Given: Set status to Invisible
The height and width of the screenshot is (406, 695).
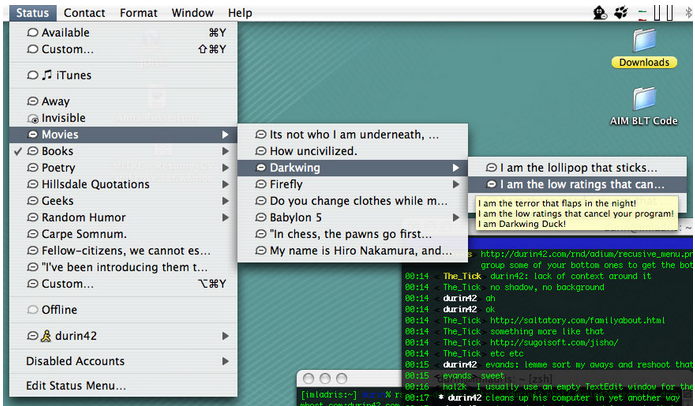Looking at the screenshot, I should pyautogui.click(x=123, y=118).
